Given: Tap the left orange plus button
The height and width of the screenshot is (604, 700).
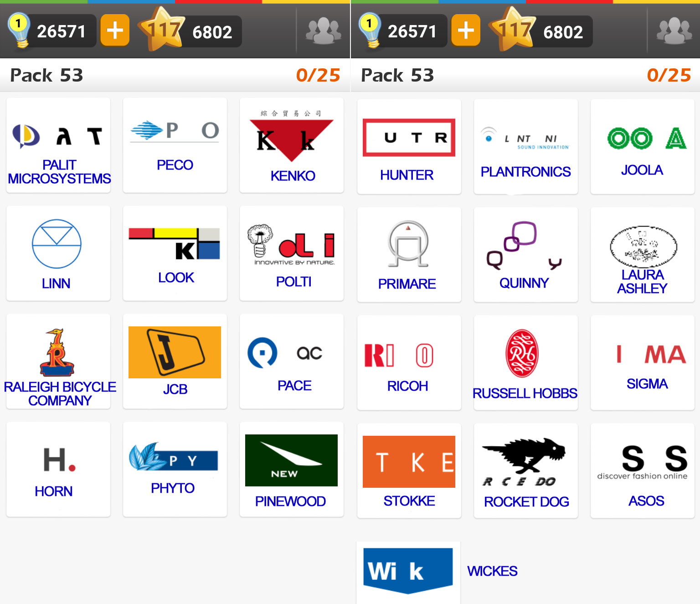Looking at the screenshot, I should click(x=115, y=31).
